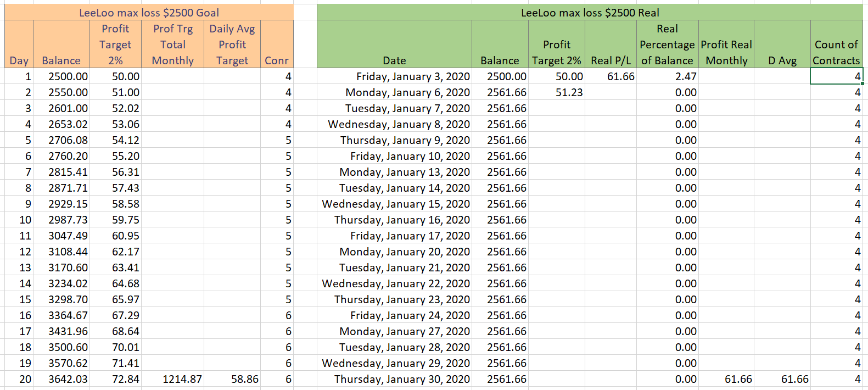The image size is (868, 390).
Task: Click the Prof Trg Total Monthly value 1214.87
Action: pos(173,379)
